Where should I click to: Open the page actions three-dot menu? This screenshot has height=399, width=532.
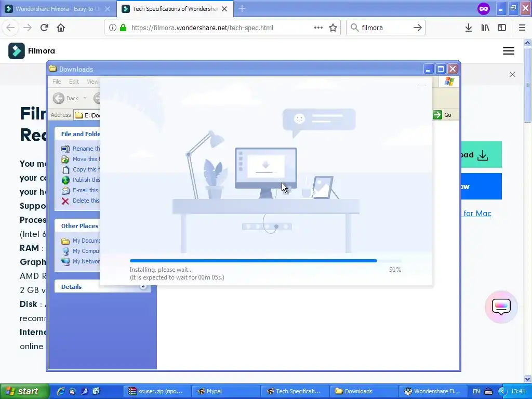(x=318, y=28)
